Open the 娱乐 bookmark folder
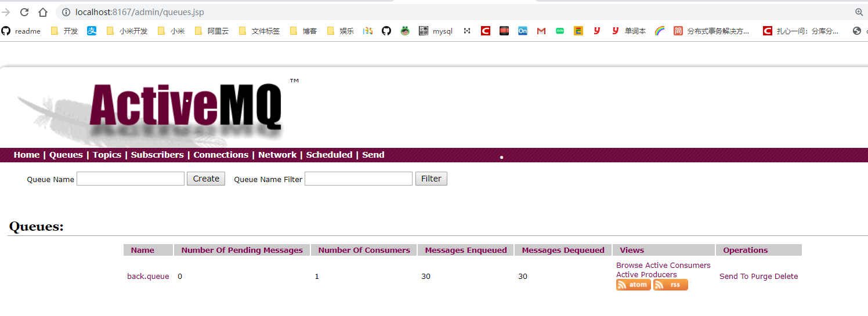This screenshot has width=868, height=316. pos(341,31)
